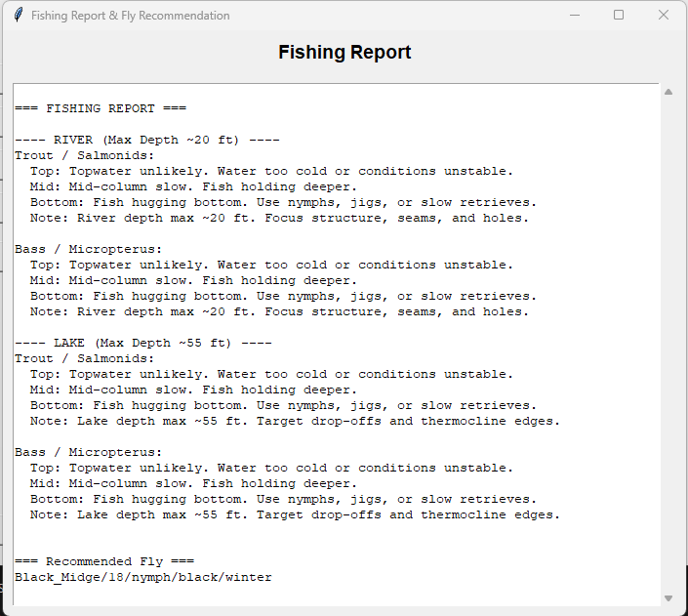The width and height of the screenshot is (688, 616).
Task: Click the "=== FISHING REPORT ===" line
Action: pyautogui.click(x=101, y=108)
